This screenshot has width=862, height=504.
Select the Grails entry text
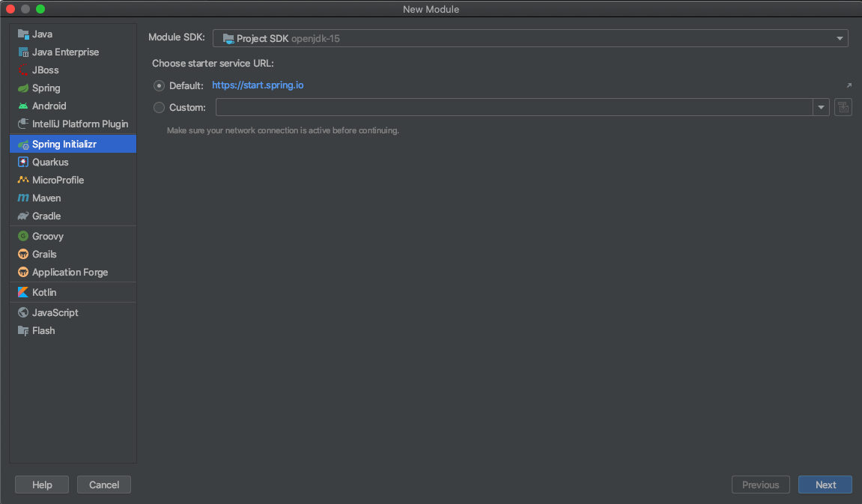coord(44,254)
